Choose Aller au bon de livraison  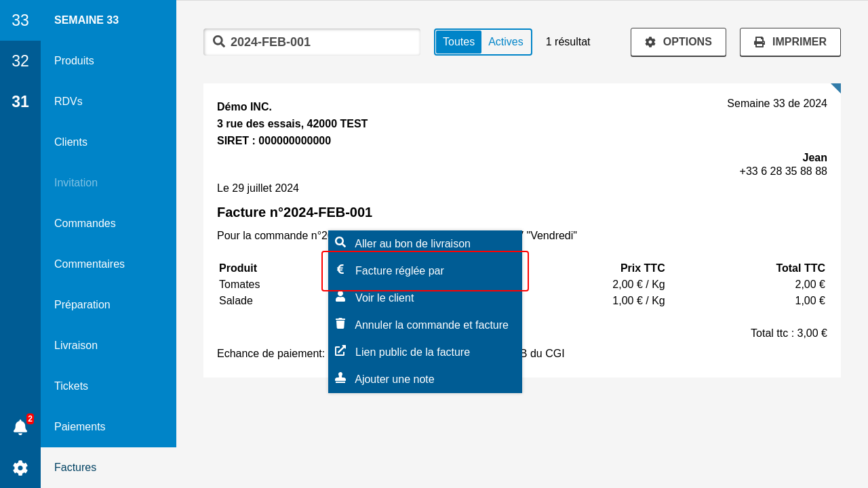click(x=412, y=243)
